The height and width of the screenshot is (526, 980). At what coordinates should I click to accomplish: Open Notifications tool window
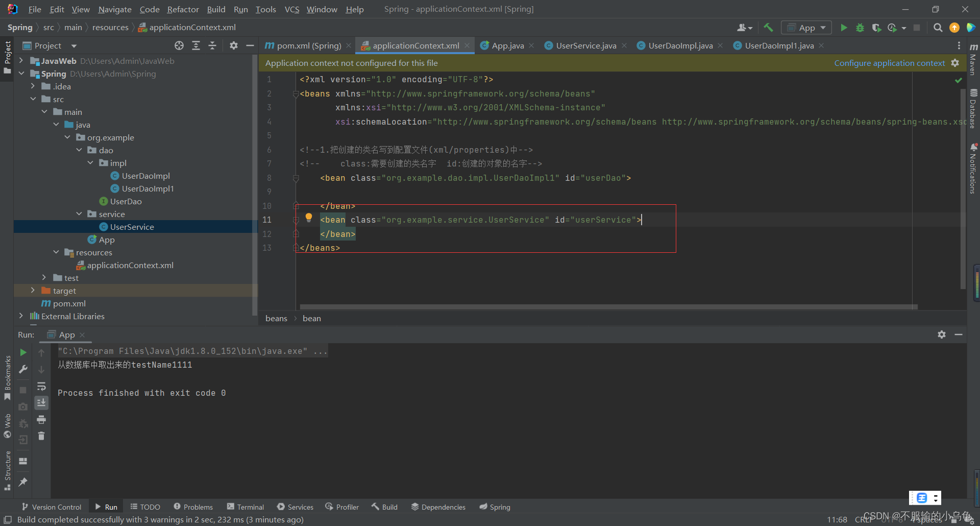pos(973,169)
